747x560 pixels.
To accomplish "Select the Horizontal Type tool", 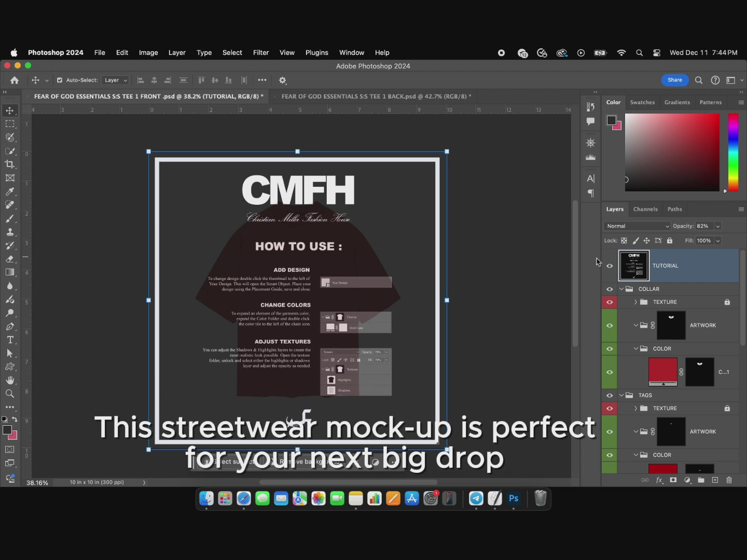I will [x=10, y=340].
